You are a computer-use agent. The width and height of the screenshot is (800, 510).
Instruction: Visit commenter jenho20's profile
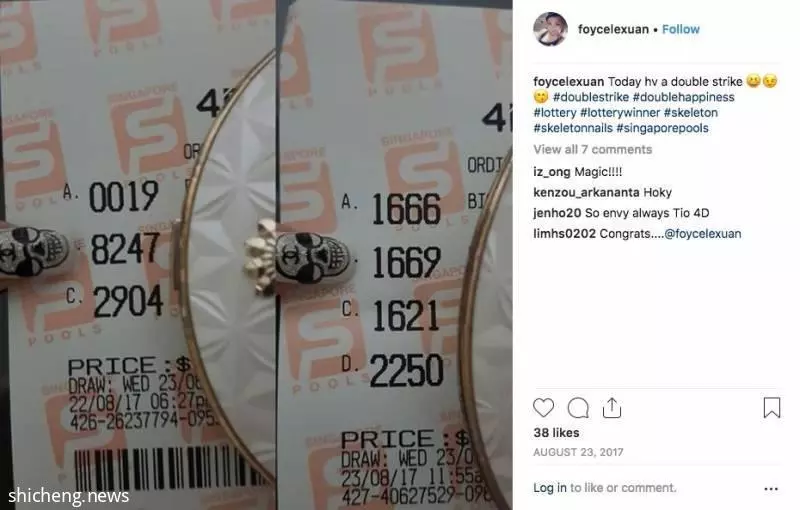557,213
